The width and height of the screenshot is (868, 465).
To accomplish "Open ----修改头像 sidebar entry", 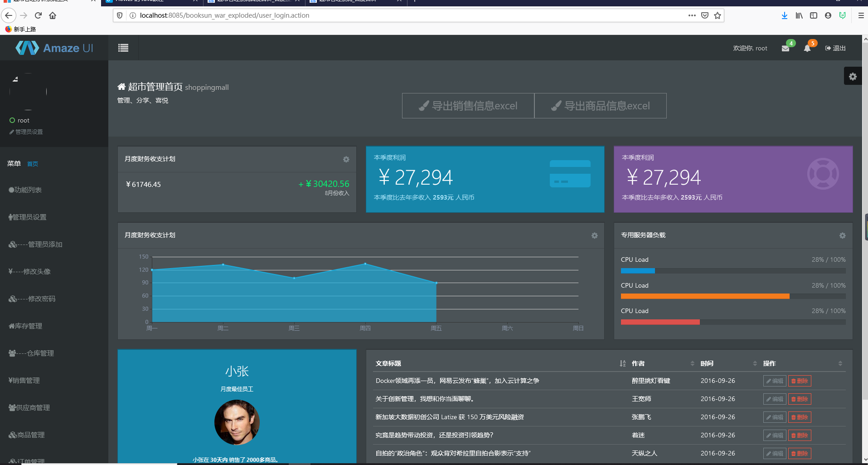I will coord(29,271).
